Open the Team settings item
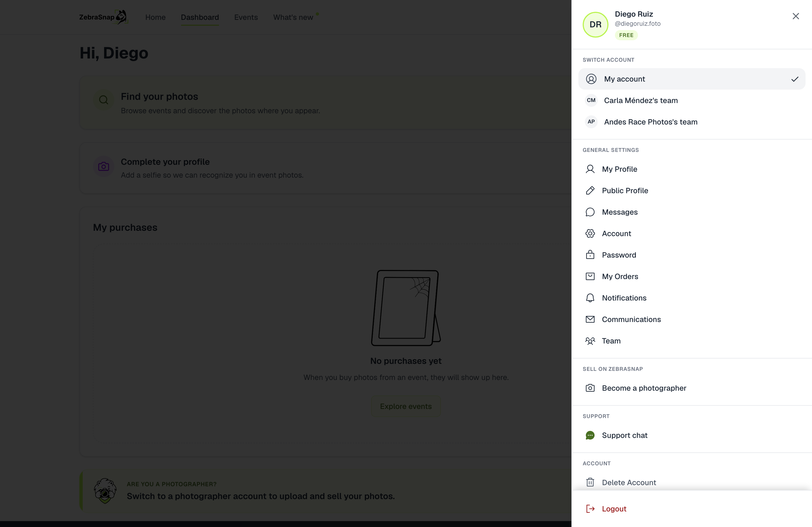The height and width of the screenshot is (527, 812). (692, 341)
